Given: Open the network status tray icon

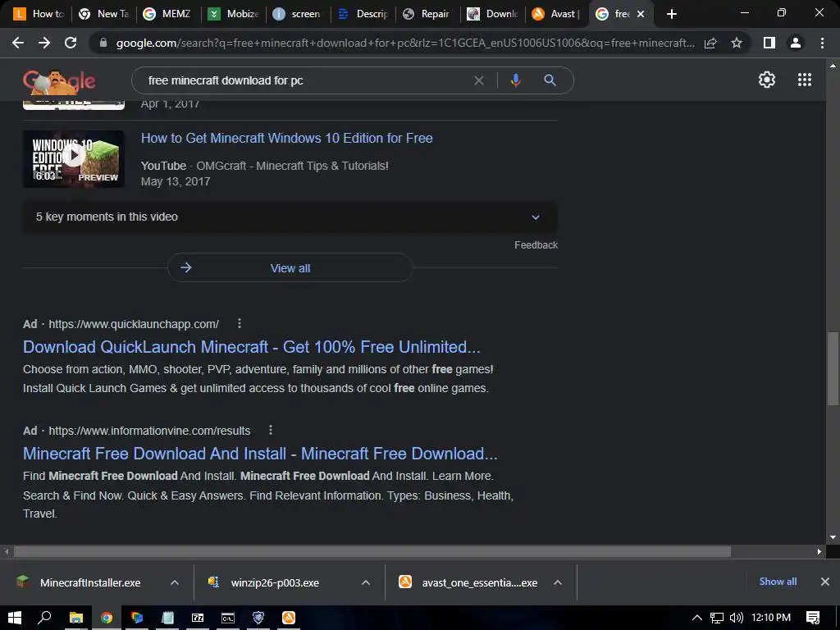Looking at the screenshot, I should [717, 618].
